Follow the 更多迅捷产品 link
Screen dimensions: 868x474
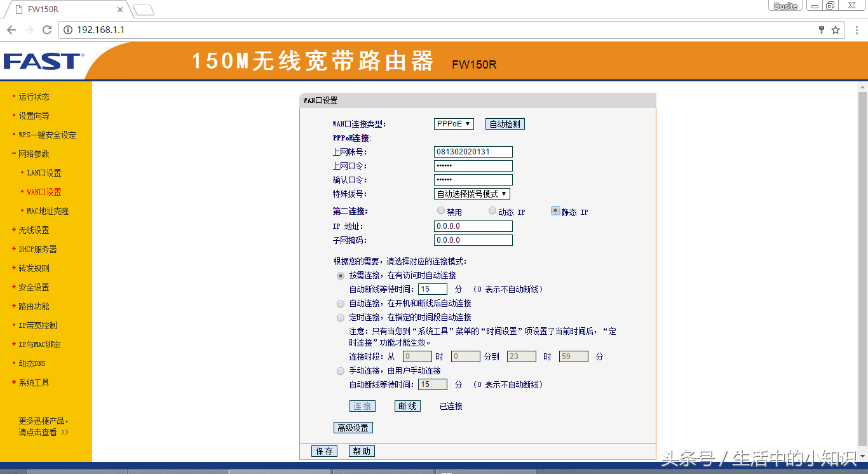[x=43, y=426]
